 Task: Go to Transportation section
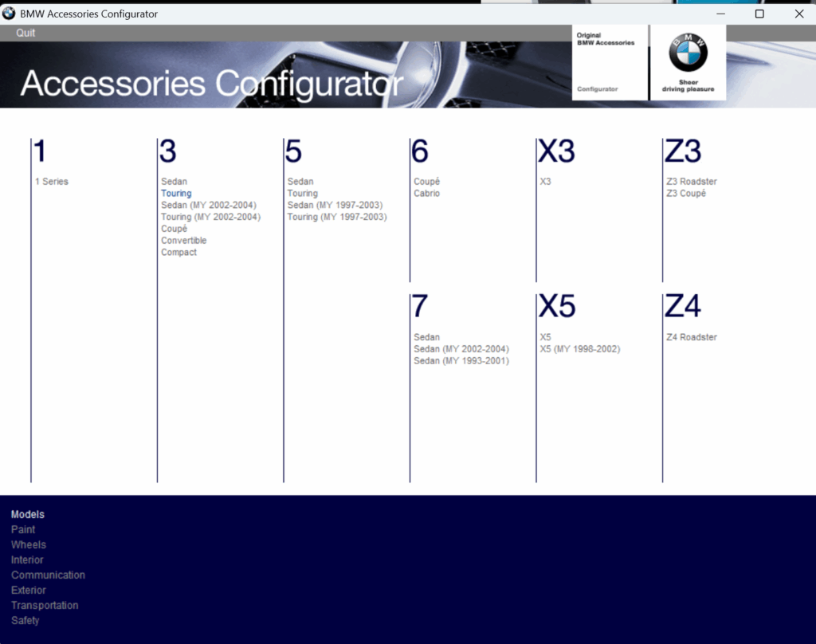pos(45,605)
